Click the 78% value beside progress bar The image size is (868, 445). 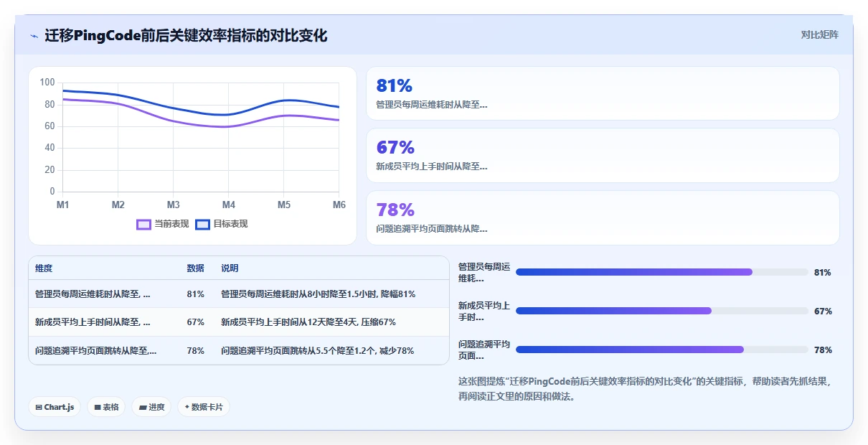point(823,350)
